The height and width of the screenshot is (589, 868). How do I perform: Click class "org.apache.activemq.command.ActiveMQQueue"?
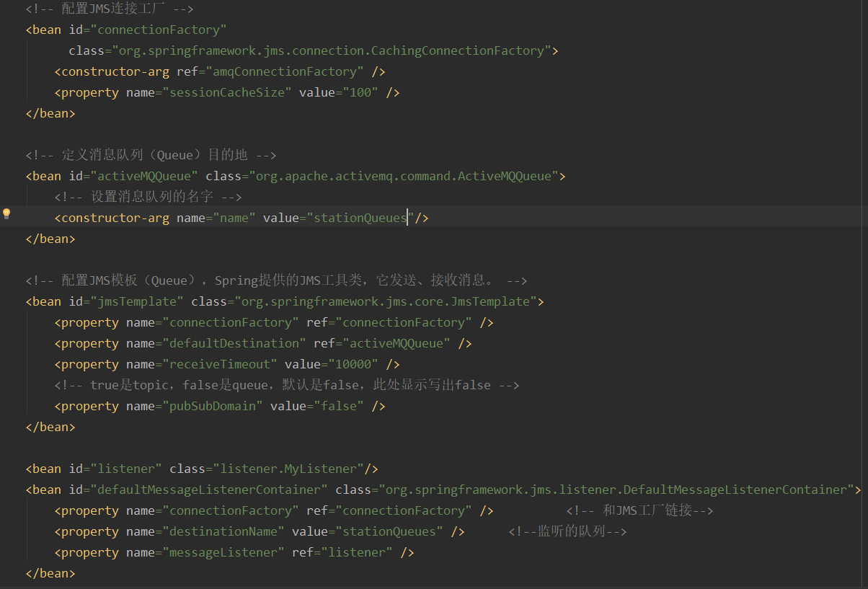404,177
